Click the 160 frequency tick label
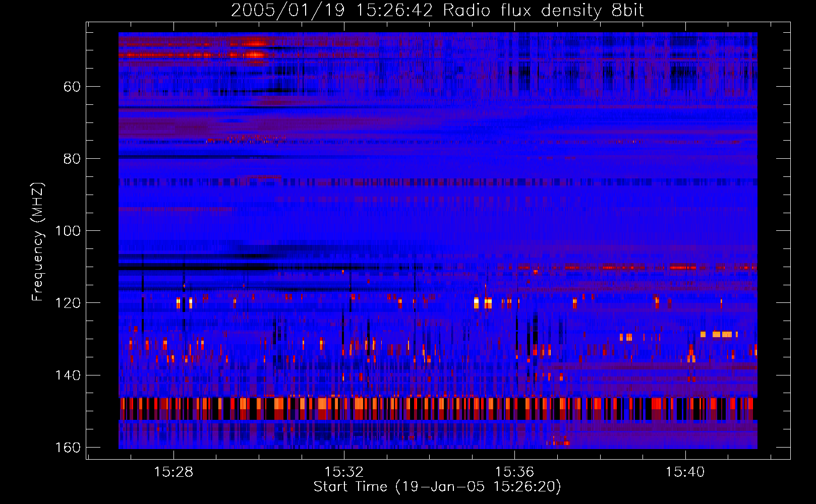This screenshot has width=816, height=504. pyautogui.click(x=68, y=448)
